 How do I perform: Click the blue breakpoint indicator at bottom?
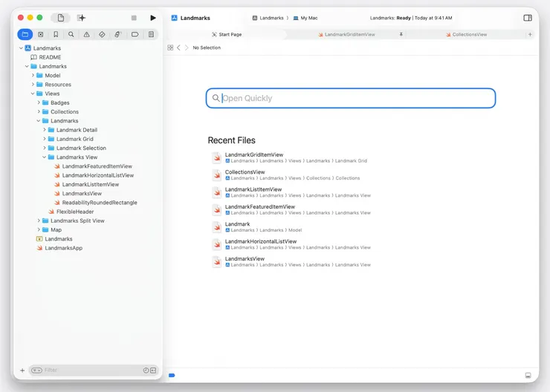pos(172,375)
